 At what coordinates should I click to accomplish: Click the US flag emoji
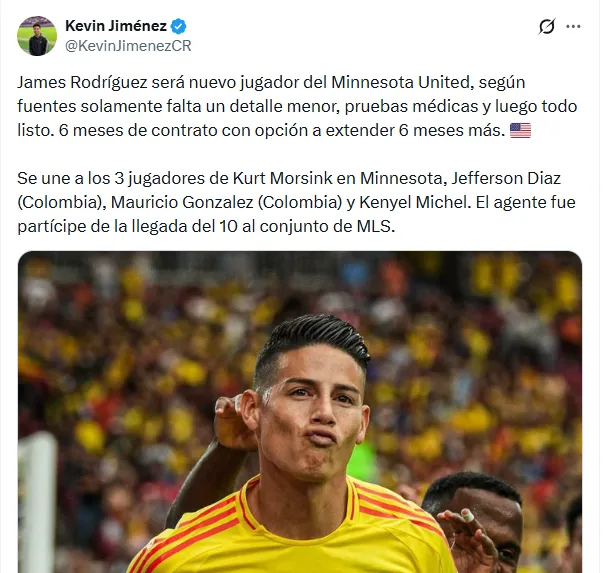[x=520, y=130]
